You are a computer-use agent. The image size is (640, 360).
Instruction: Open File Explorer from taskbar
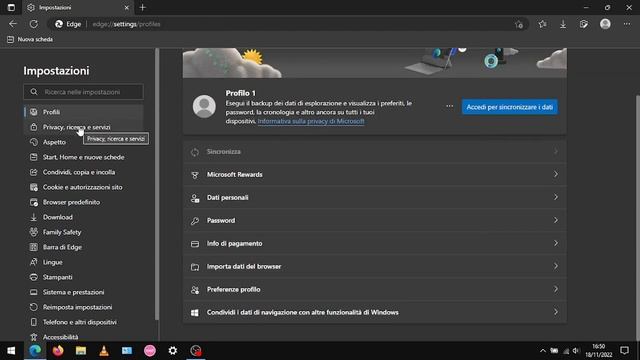point(81,351)
